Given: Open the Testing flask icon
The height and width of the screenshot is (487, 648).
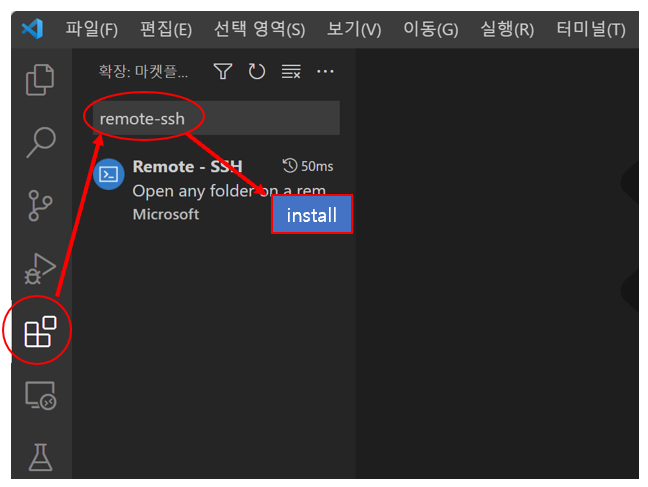Looking at the screenshot, I should coord(40,457).
